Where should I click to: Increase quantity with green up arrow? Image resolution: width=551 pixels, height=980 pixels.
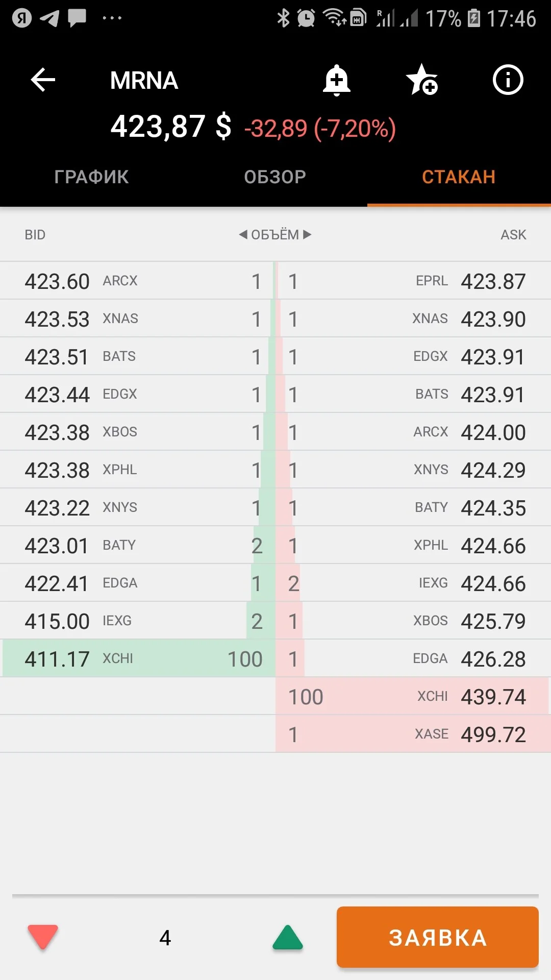point(288,937)
